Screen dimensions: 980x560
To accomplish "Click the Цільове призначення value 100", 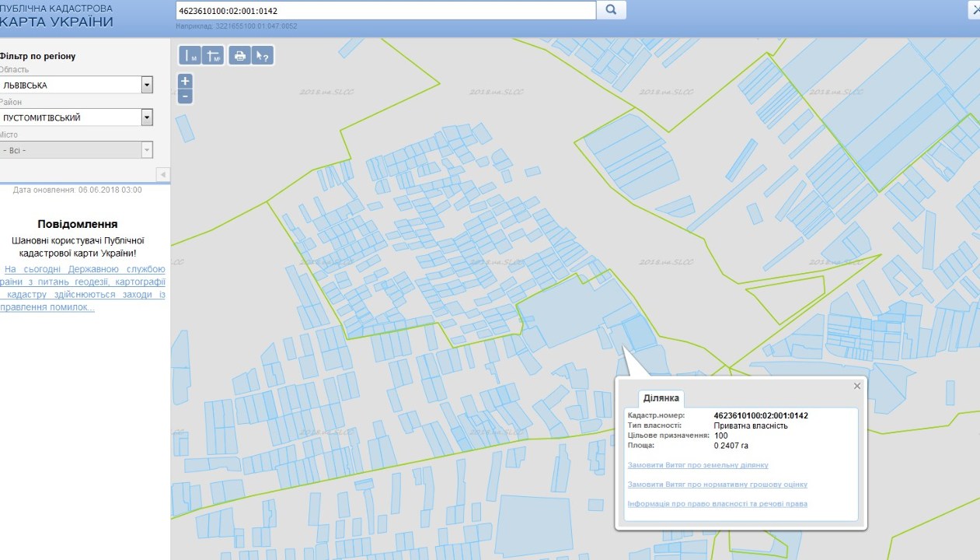I will click(720, 436).
